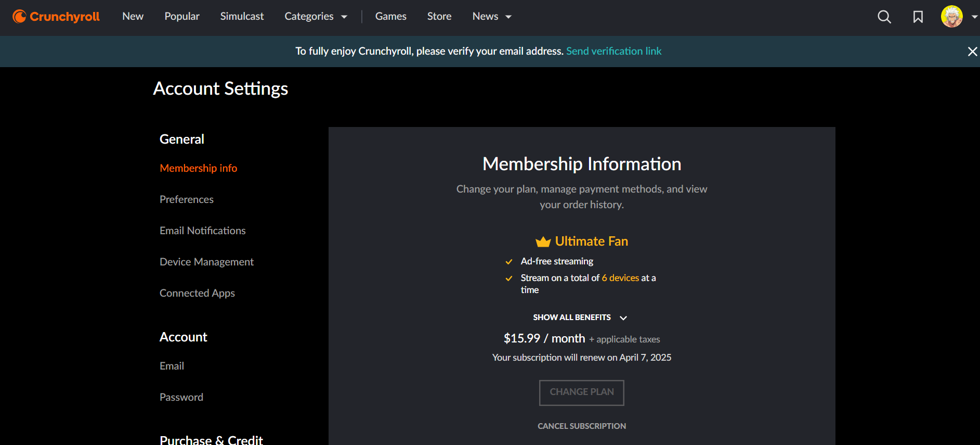Image resolution: width=980 pixels, height=445 pixels.
Task: Click Cancel Subscription
Action: [x=582, y=426]
